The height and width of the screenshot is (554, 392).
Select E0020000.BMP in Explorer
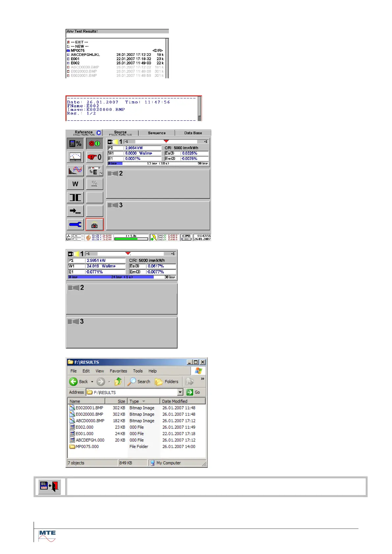[87, 414]
